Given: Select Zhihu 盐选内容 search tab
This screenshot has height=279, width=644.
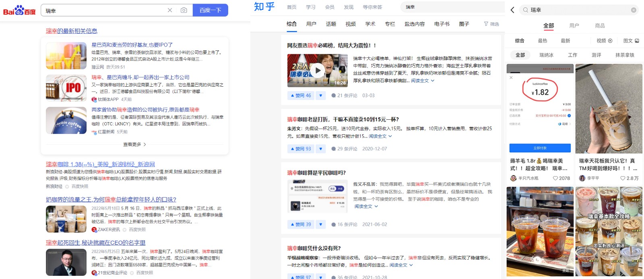Looking at the screenshot, I should [415, 24].
